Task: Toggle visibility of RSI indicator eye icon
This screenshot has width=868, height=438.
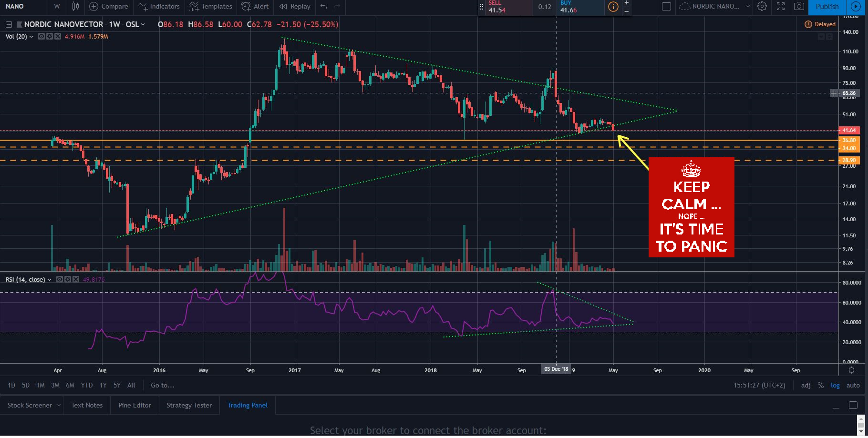Action: point(60,280)
